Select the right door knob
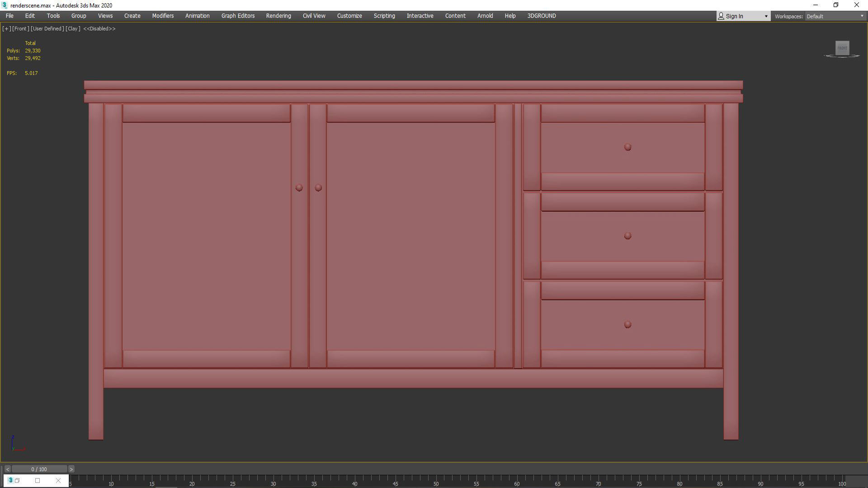Screen dimensions: 868x488 [318, 188]
